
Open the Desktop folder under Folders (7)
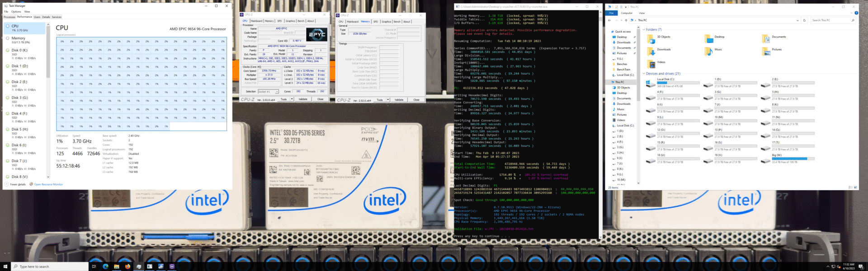pyautogui.click(x=715, y=38)
